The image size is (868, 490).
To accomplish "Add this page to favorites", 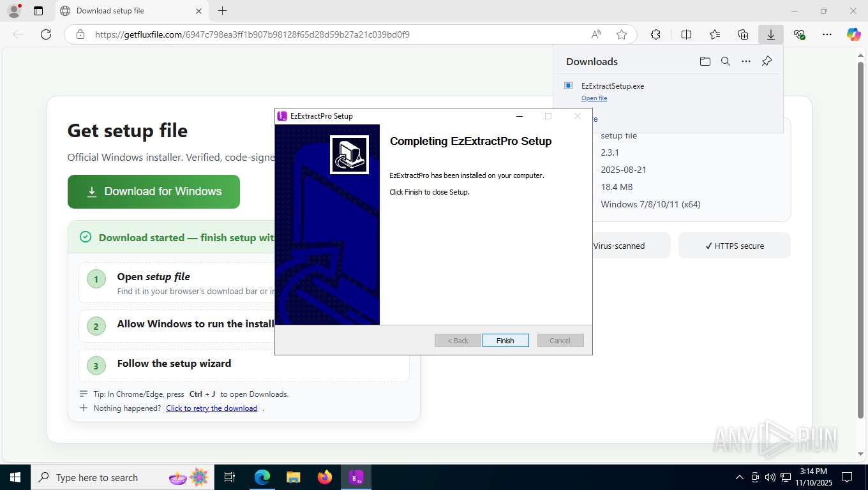I will tap(622, 34).
